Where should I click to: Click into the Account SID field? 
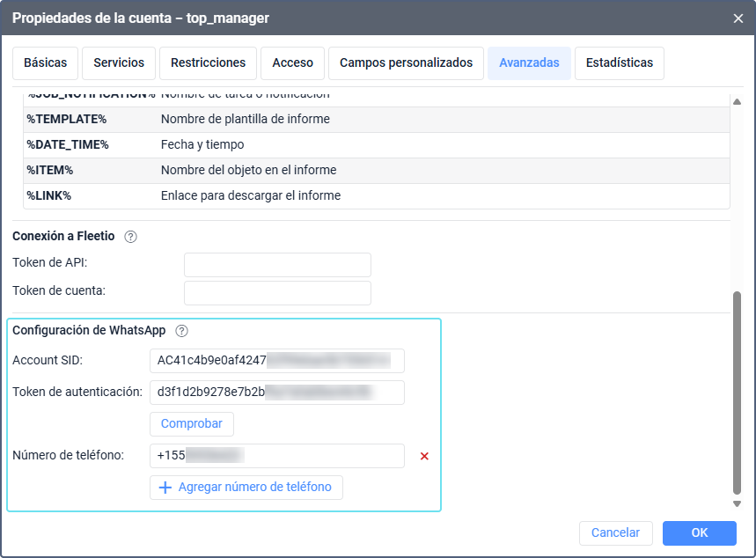tap(276, 361)
